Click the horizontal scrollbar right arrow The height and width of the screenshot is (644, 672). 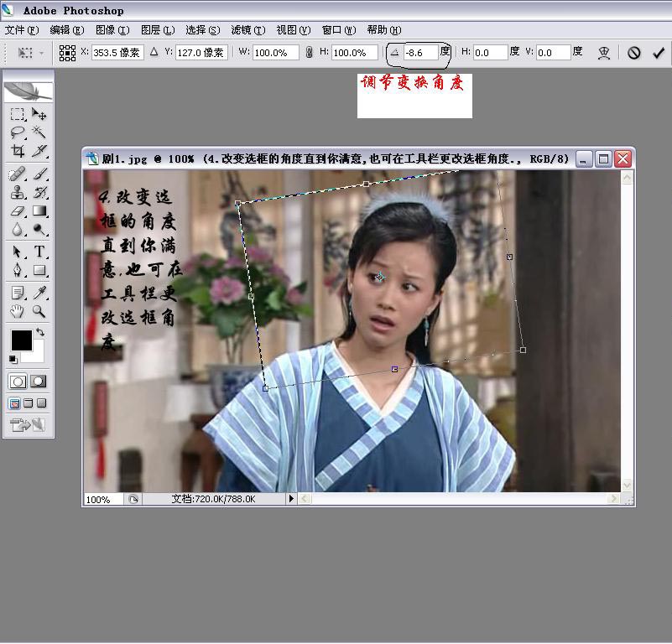click(x=614, y=498)
